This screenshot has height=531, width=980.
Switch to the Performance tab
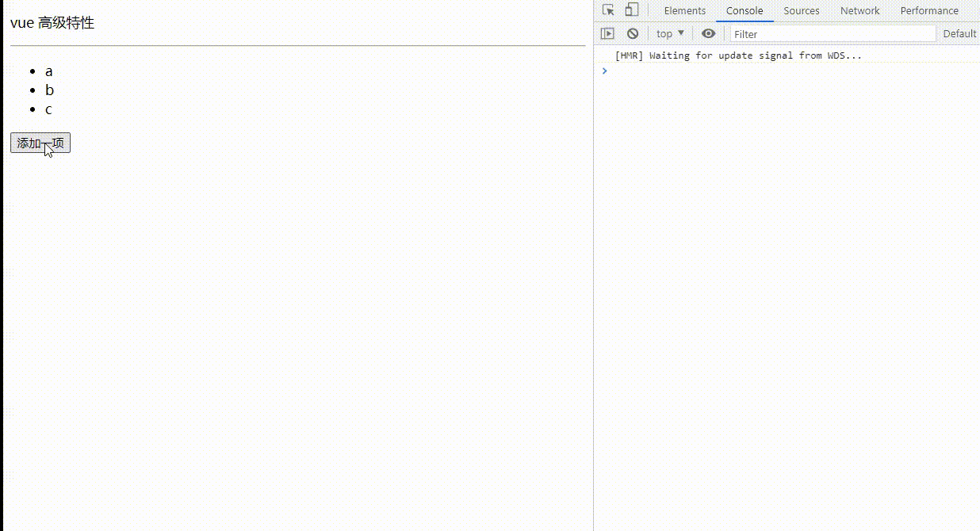[929, 10]
